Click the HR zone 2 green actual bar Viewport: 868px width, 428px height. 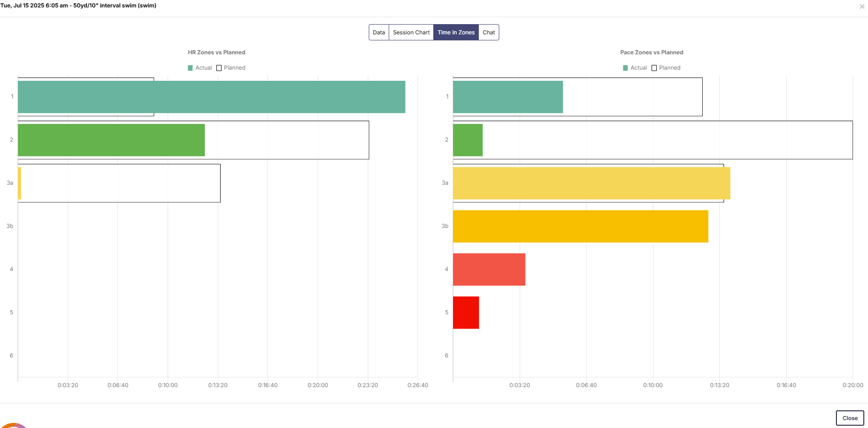(111, 140)
